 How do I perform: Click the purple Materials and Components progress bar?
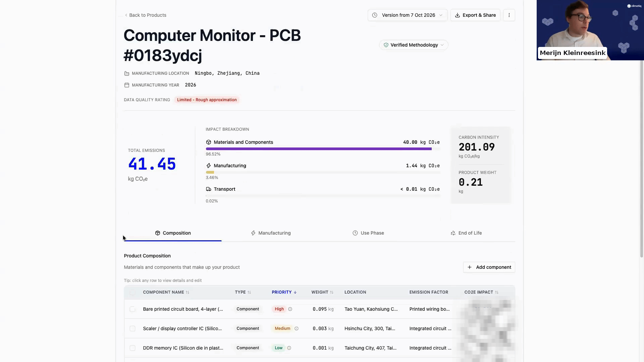click(x=319, y=149)
